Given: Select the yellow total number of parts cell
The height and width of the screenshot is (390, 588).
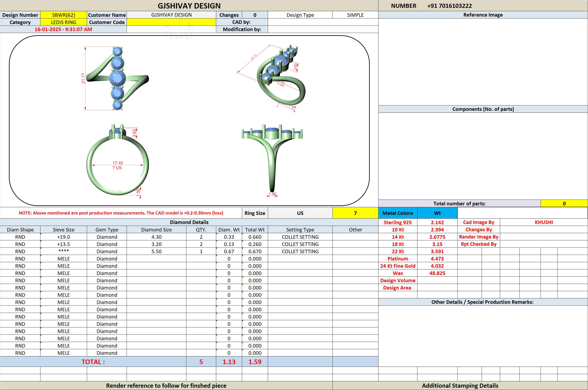Looking at the screenshot, I should tap(564, 203).
